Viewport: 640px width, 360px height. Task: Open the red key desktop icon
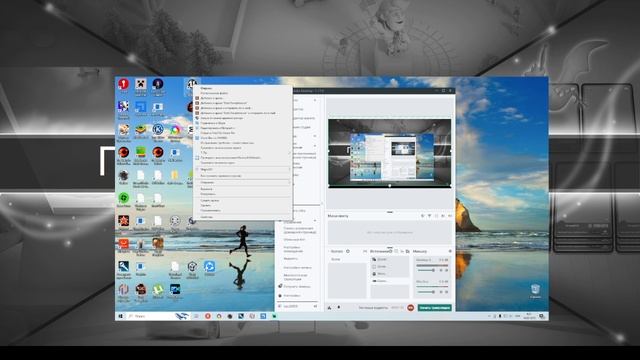(x=123, y=84)
